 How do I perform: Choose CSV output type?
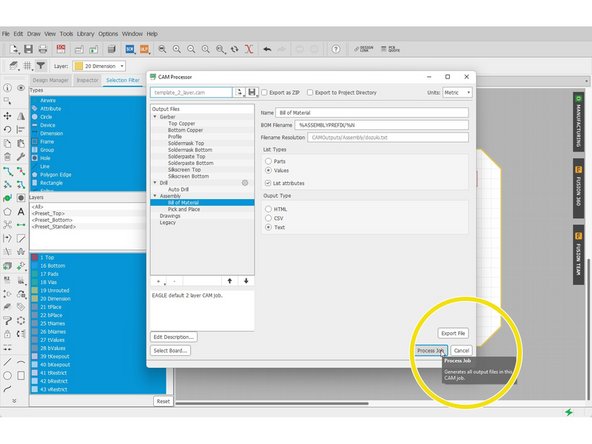coord(268,218)
